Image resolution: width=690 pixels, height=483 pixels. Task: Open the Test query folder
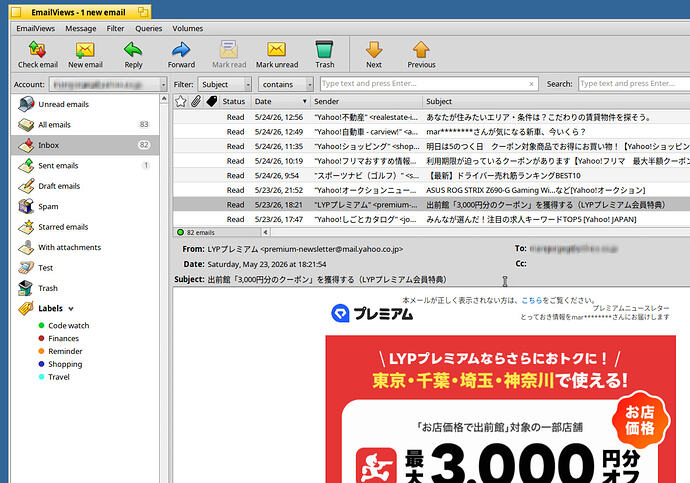click(85, 267)
